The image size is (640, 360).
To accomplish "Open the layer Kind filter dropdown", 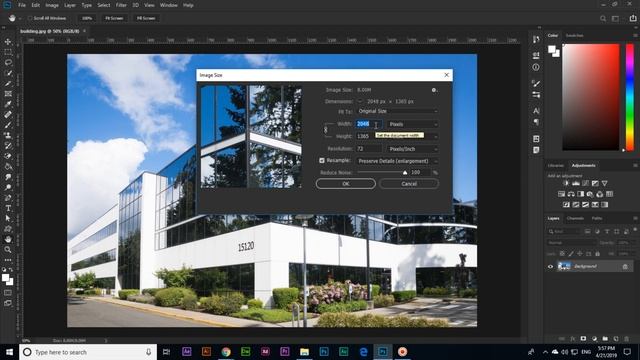I will [x=565, y=231].
